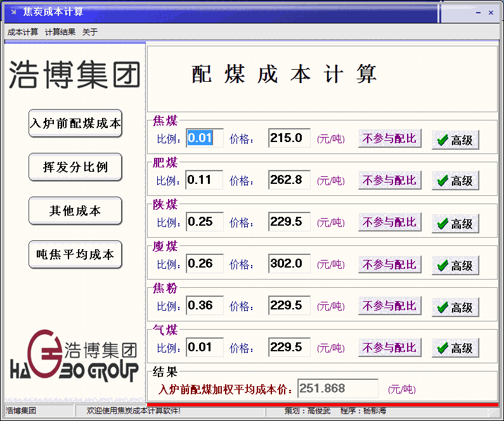Toggle 不参与配比 for 焦粉

tap(390, 306)
